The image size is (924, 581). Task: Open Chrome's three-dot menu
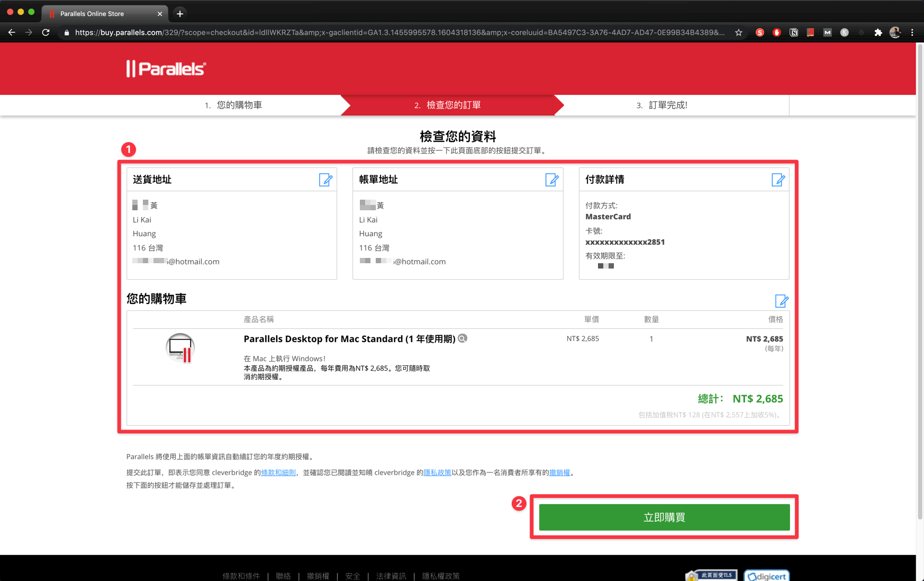[912, 33]
